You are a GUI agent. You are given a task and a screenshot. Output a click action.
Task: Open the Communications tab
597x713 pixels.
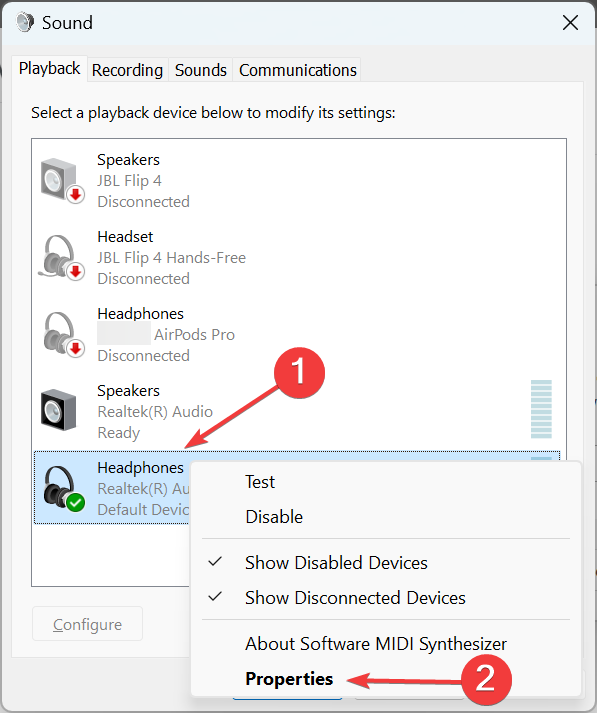tap(298, 70)
